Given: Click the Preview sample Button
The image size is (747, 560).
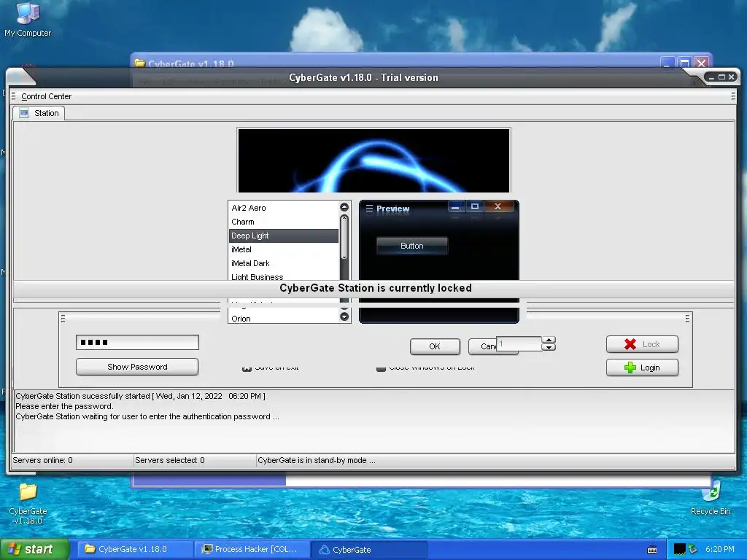Looking at the screenshot, I should [411, 246].
